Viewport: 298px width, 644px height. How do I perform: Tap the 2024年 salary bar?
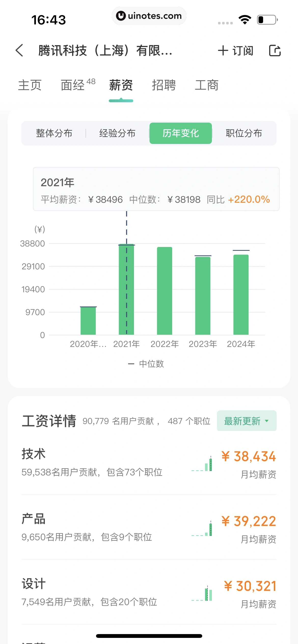coord(241,295)
